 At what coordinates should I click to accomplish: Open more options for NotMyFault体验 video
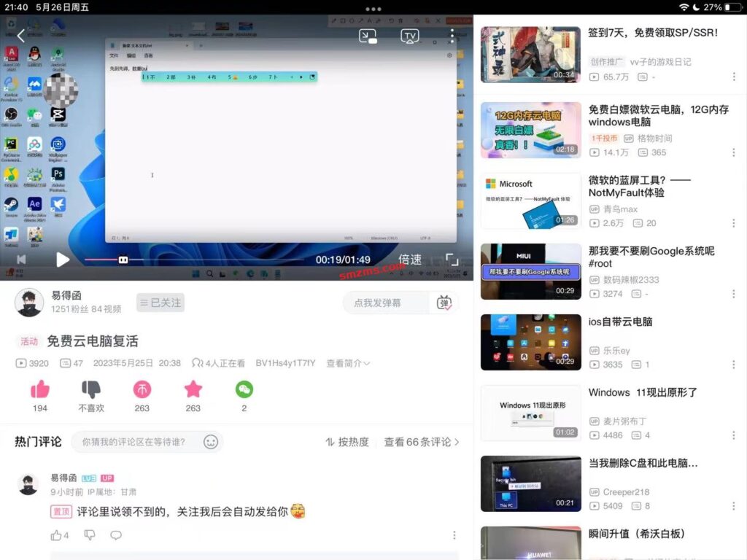coord(734,223)
